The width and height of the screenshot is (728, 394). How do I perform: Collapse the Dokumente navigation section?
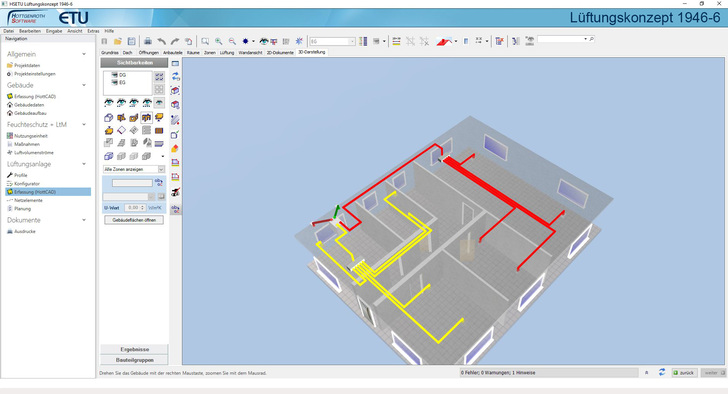pyautogui.click(x=84, y=220)
